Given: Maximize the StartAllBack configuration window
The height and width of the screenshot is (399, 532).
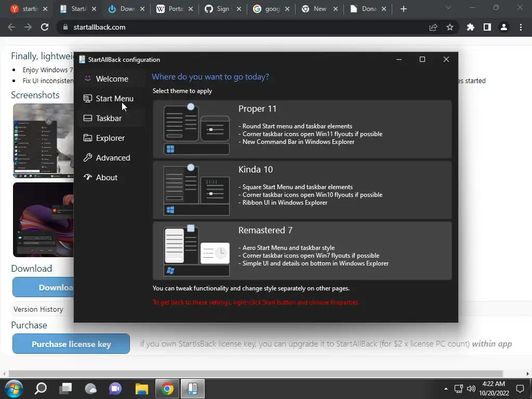Looking at the screenshot, I should [422, 59].
